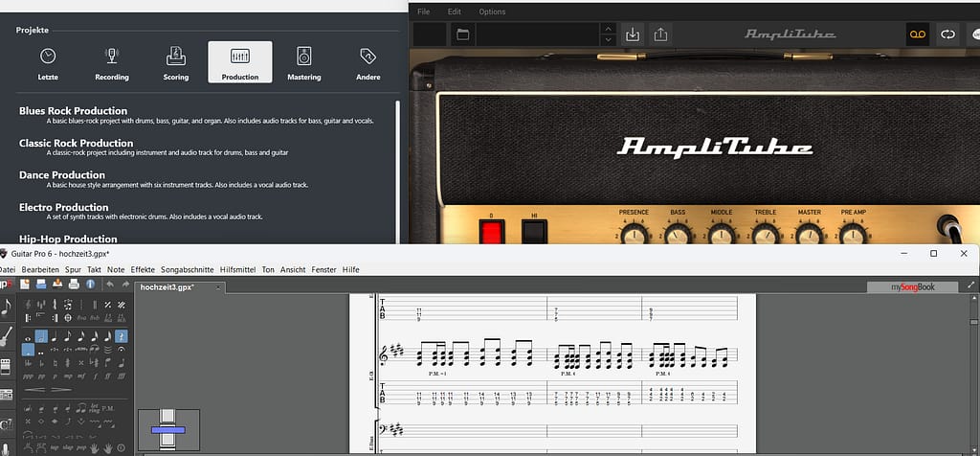The image size is (980, 456).
Task: Choose Blues Rock Production template
Action: [x=196, y=115]
